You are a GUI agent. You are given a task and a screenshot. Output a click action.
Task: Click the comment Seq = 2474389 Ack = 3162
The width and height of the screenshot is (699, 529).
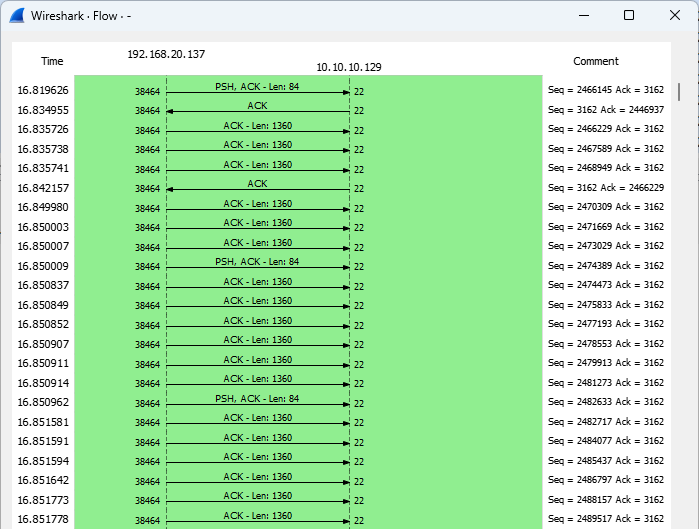tap(606, 266)
